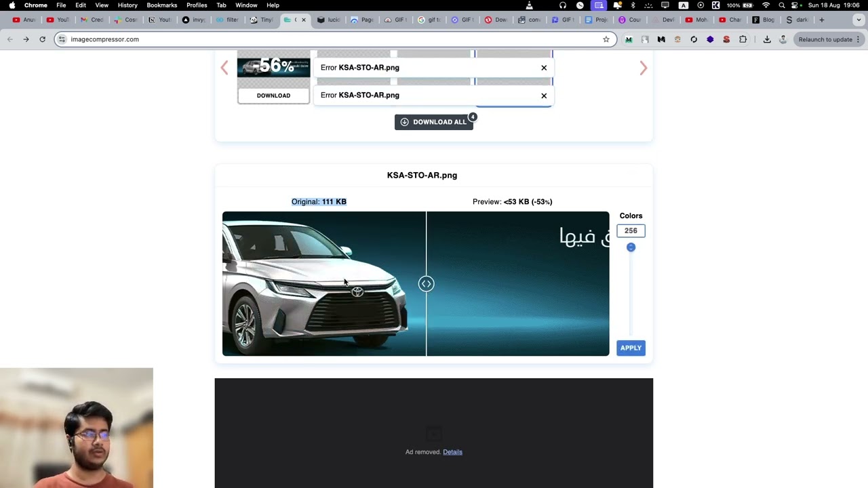
Task: Switch to the Anuv YouTube tab
Action: pos(24,20)
